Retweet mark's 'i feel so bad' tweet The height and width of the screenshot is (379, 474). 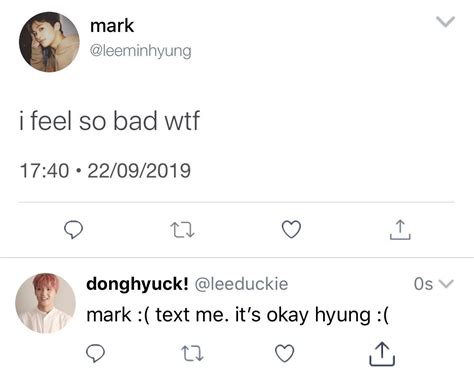point(182,230)
